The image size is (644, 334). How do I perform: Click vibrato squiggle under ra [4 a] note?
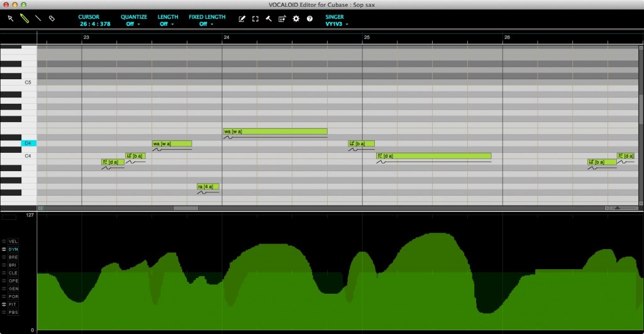[202, 192]
